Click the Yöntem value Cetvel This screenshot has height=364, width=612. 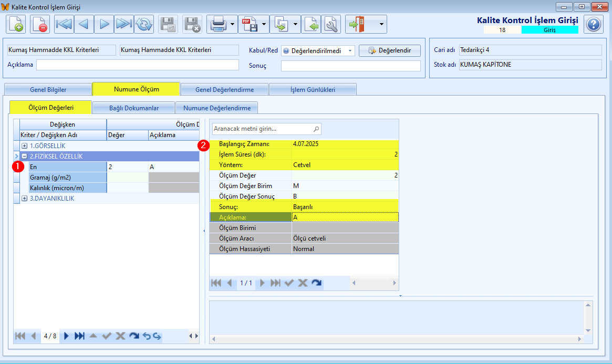345,165
